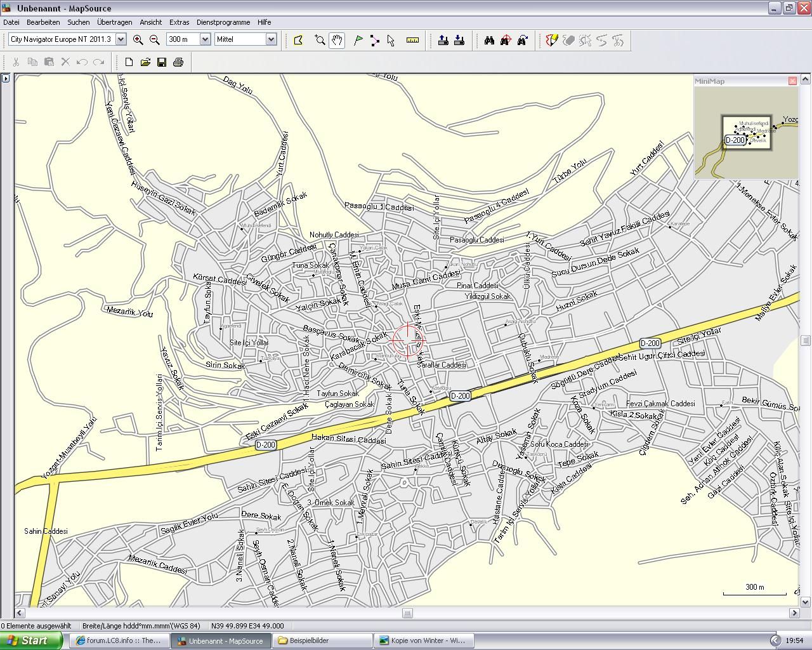
Task: Open the find places binoculars icon
Action: (489, 41)
